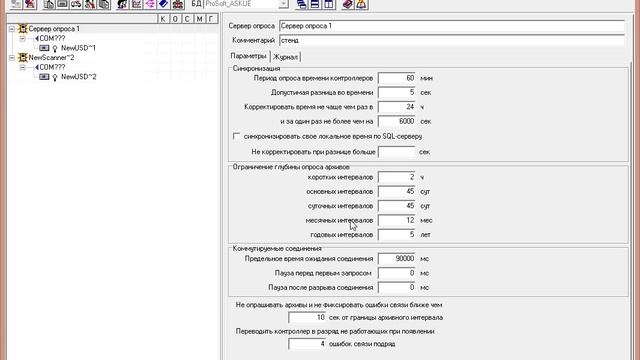Click the red X toolbar icon
This screenshot has height=360, width=640.
[x=30, y=4]
